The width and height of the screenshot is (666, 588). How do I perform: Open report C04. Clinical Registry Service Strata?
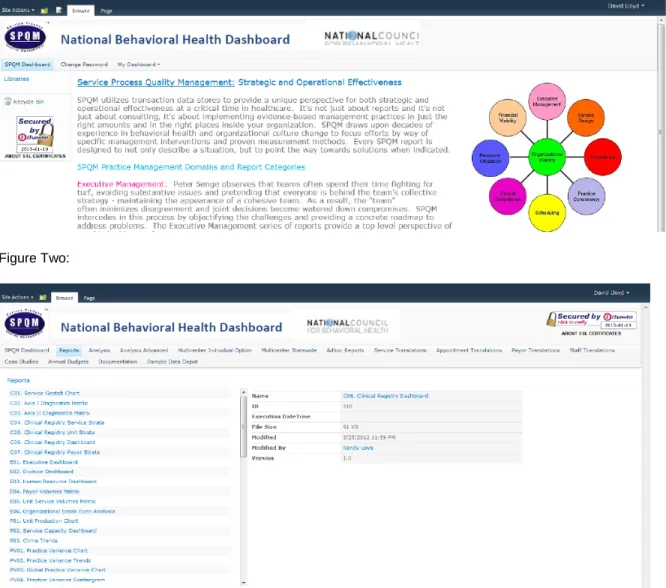(57, 423)
